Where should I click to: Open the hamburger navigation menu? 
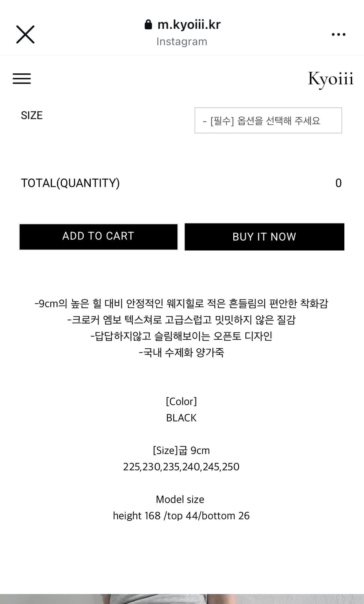[x=22, y=79]
